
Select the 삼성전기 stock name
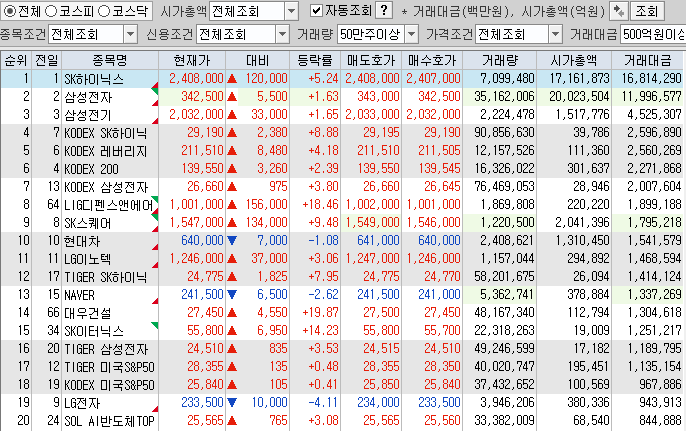(88, 115)
